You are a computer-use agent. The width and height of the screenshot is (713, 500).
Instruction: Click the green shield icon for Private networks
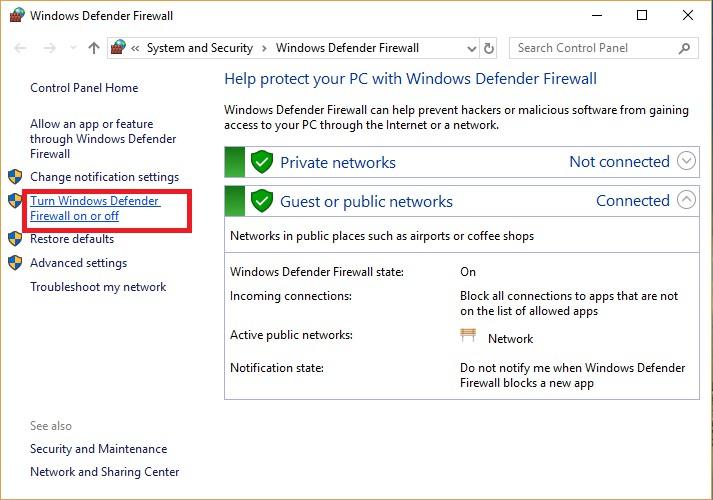(262, 162)
